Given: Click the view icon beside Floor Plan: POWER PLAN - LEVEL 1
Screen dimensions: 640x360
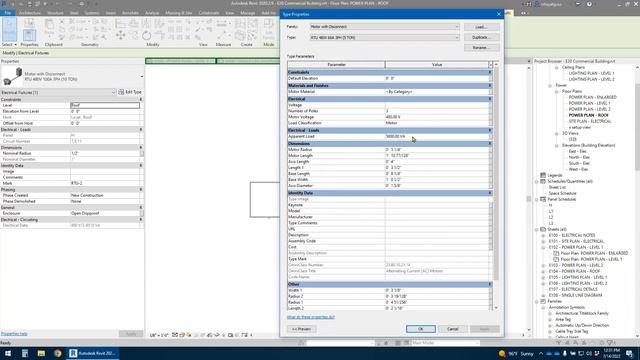Looking at the screenshot, I should 556,259.
